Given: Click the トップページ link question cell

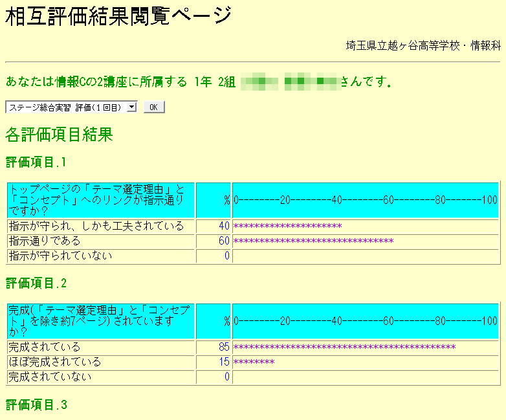Looking at the screenshot, I should (x=100, y=200).
